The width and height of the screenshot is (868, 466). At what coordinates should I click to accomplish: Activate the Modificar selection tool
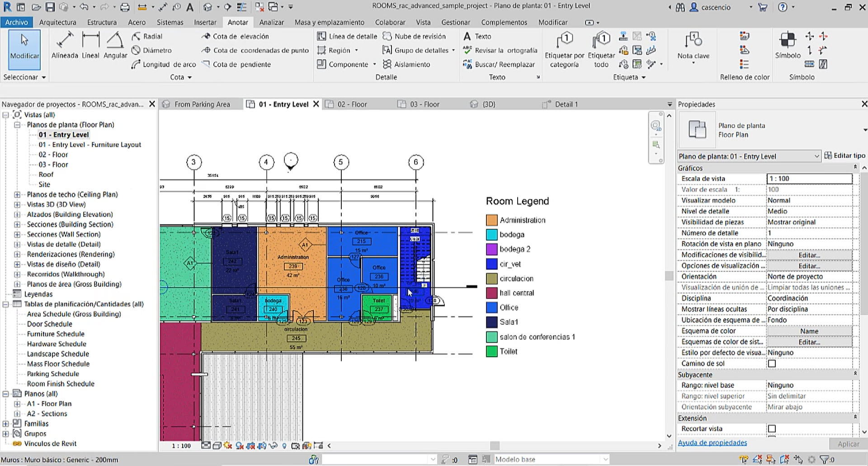[x=24, y=49]
